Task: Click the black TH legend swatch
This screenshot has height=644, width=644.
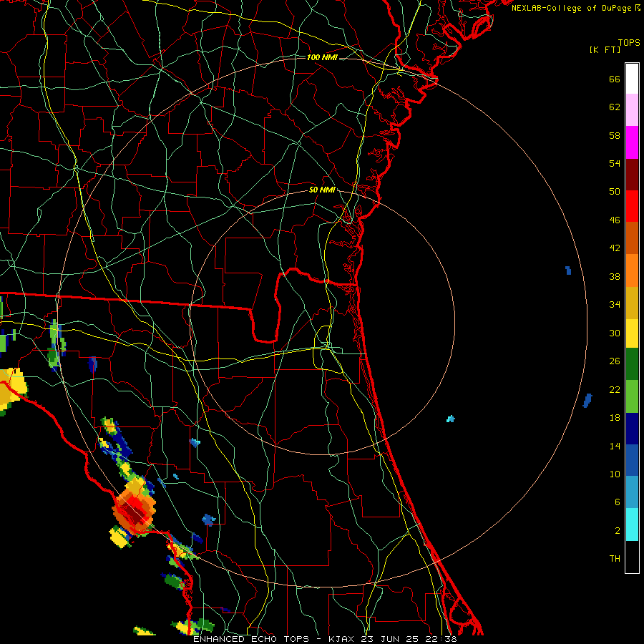Action: point(632,557)
